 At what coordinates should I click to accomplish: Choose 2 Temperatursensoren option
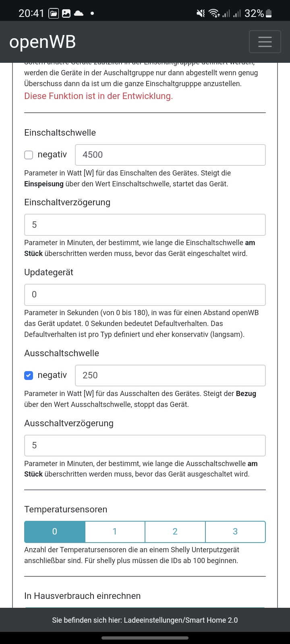pyautogui.click(x=175, y=532)
